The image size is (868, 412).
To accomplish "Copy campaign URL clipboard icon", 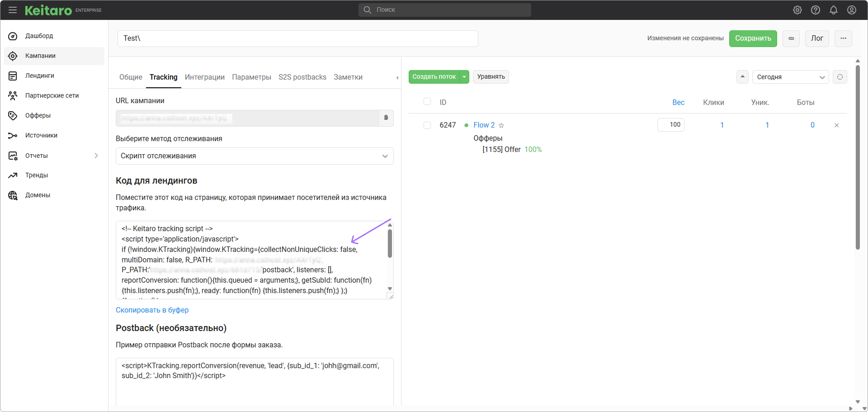I will point(386,118).
